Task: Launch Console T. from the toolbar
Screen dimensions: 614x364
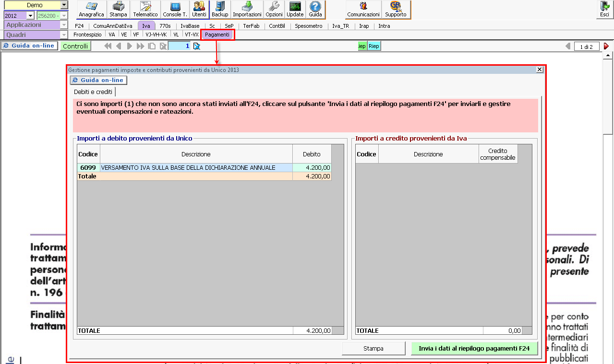Action: click(x=175, y=9)
